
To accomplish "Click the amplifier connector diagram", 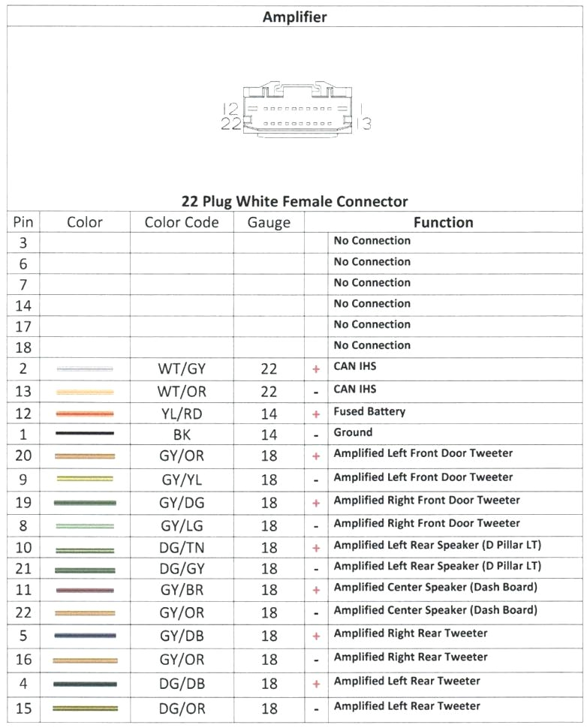I will 296,110.
